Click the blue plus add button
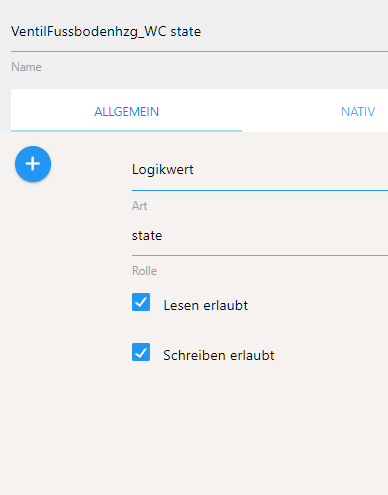 click(x=33, y=164)
